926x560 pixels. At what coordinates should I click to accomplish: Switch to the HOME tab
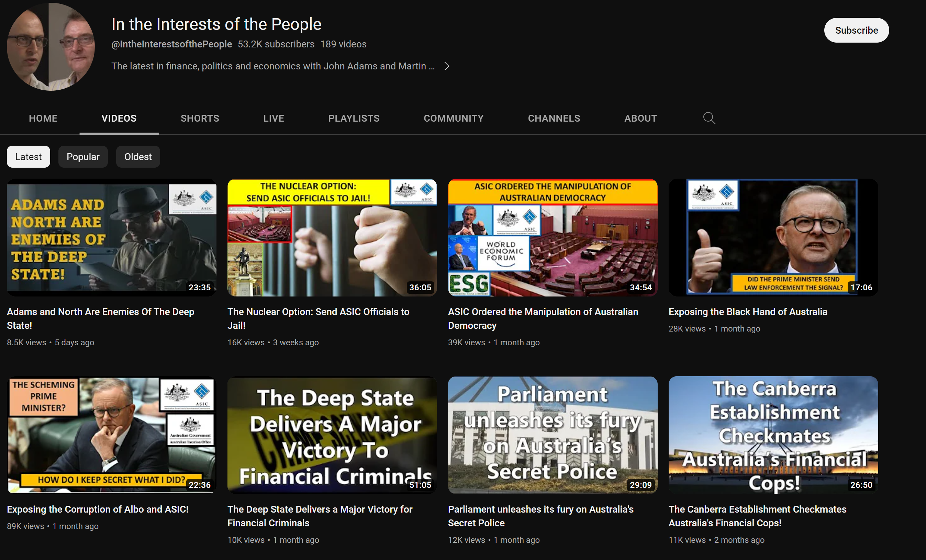pos(43,119)
